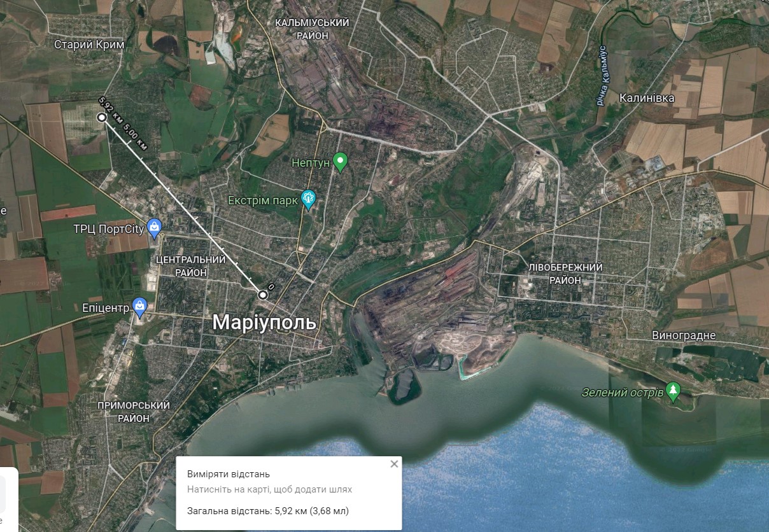This screenshot has width=769, height=532.
Task: Click the 5,92 км distance label on line
Action: [x=108, y=110]
